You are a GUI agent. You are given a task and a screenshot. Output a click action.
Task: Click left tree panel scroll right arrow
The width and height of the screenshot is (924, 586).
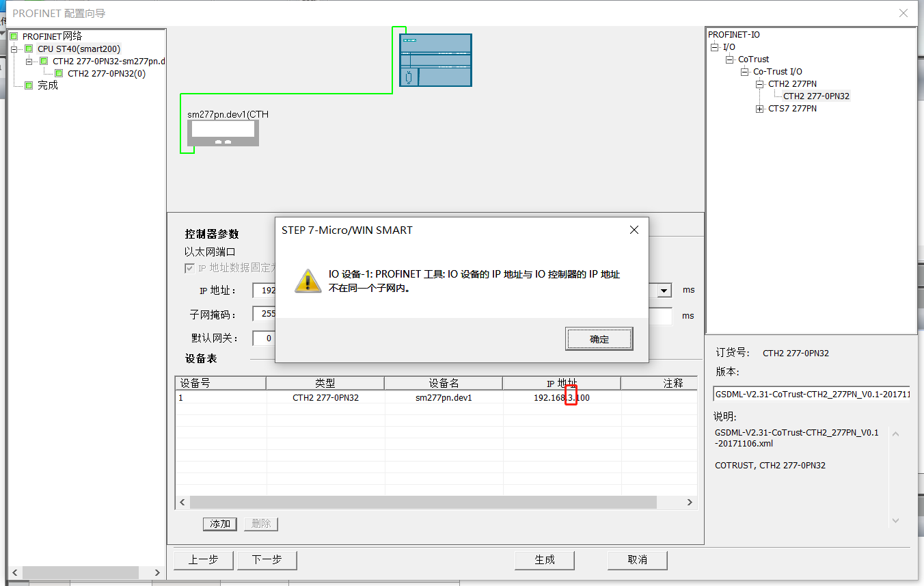point(157,572)
